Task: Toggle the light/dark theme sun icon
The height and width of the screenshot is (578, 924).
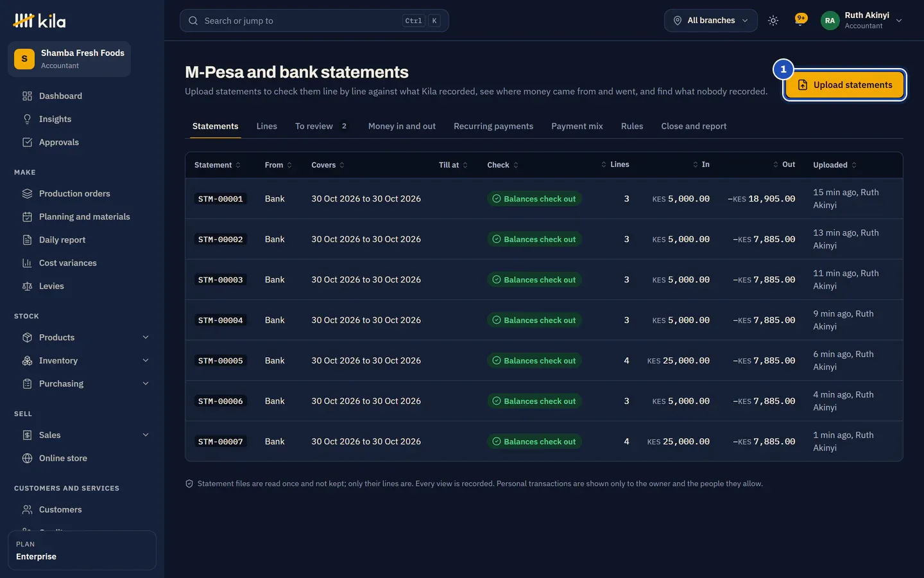Action: (x=773, y=21)
